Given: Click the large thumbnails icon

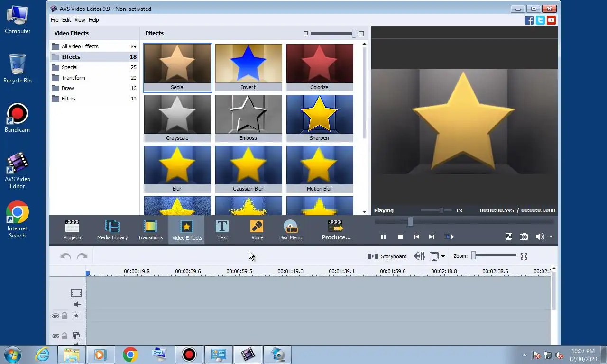Looking at the screenshot, I should 361,33.
